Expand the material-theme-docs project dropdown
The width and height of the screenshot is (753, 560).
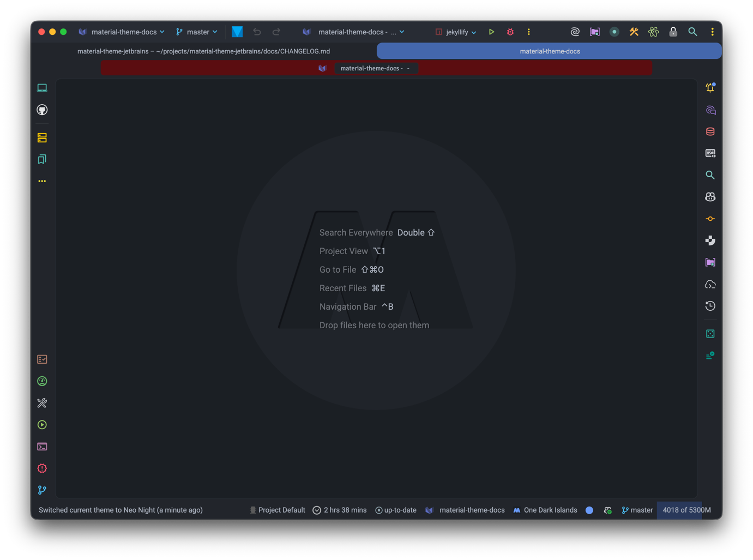(x=122, y=32)
